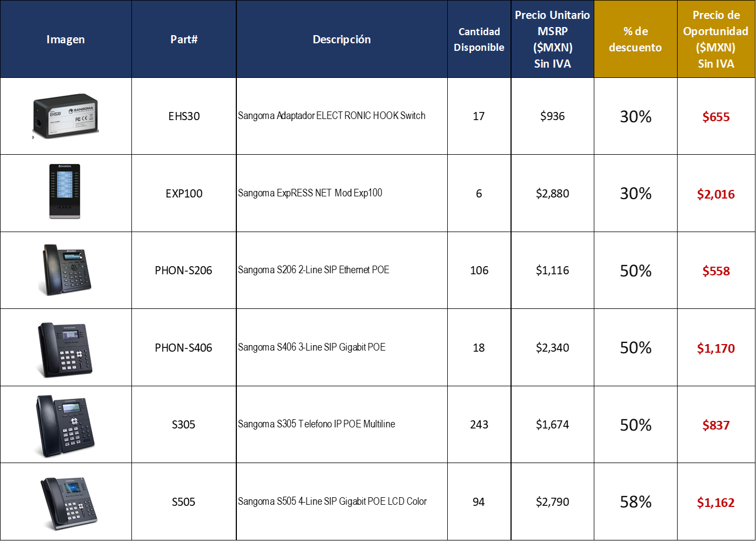Click the $1,116 MSRP price
Screen dimensions: 756x541
coord(553,270)
